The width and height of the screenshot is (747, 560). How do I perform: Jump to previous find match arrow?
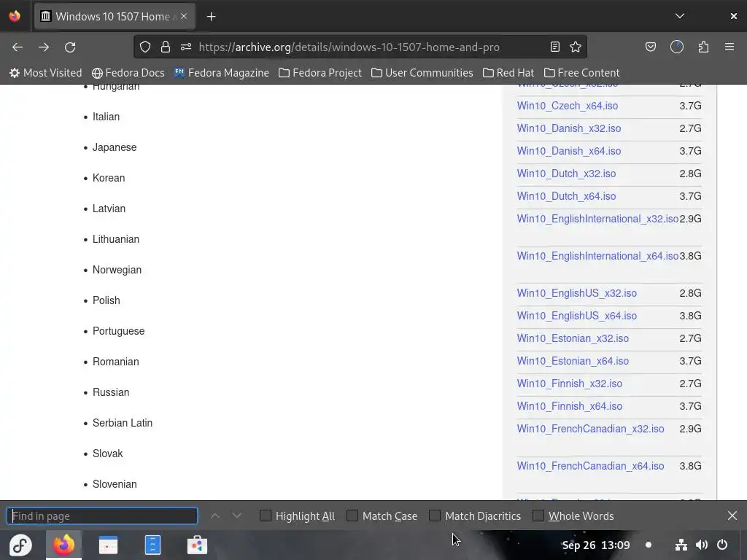[x=215, y=516]
